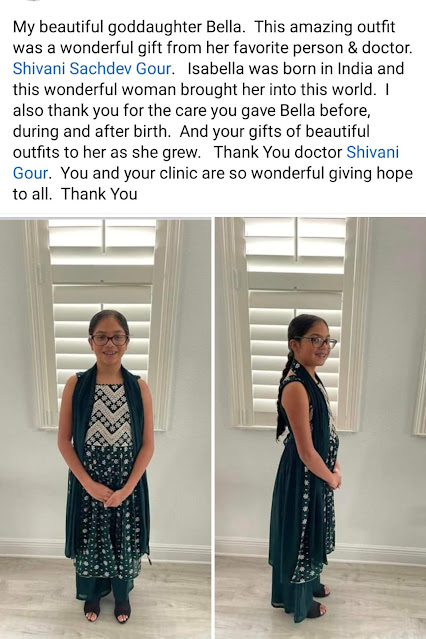The height and width of the screenshot is (639, 426).
Task: Open the Shivani Sachdev Gour profile link
Action: (x=92, y=68)
